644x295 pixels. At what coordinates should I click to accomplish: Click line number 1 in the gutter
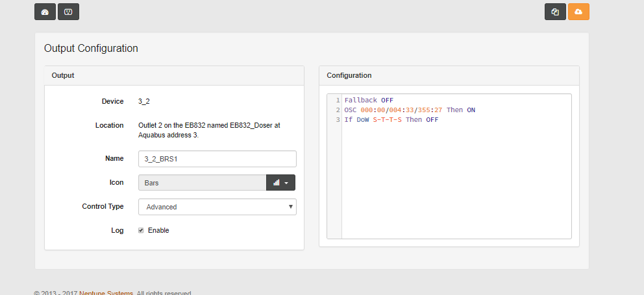point(338,100)
